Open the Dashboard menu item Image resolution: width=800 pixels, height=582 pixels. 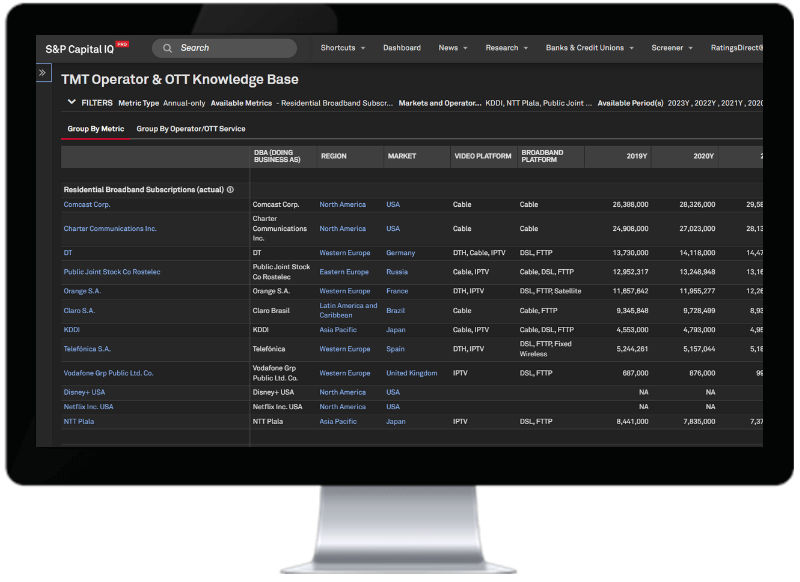click(x=402, y=48)
